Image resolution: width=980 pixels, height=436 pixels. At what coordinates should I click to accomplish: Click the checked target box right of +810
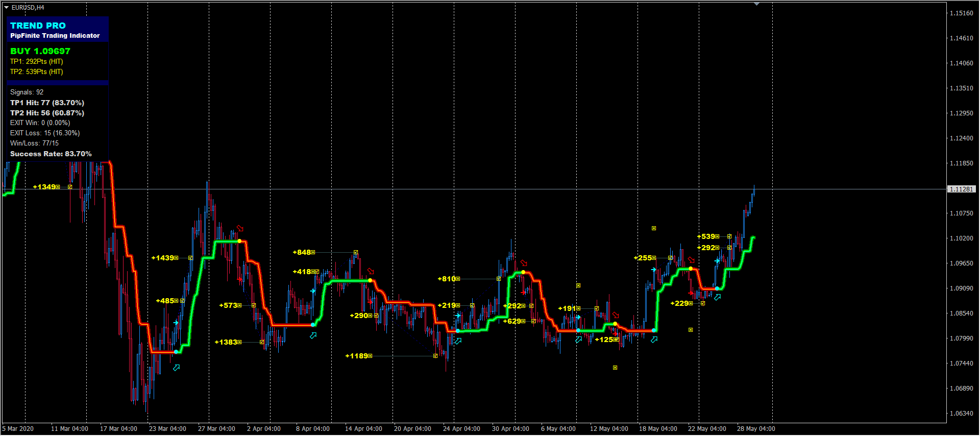click(x=499, y=279)
